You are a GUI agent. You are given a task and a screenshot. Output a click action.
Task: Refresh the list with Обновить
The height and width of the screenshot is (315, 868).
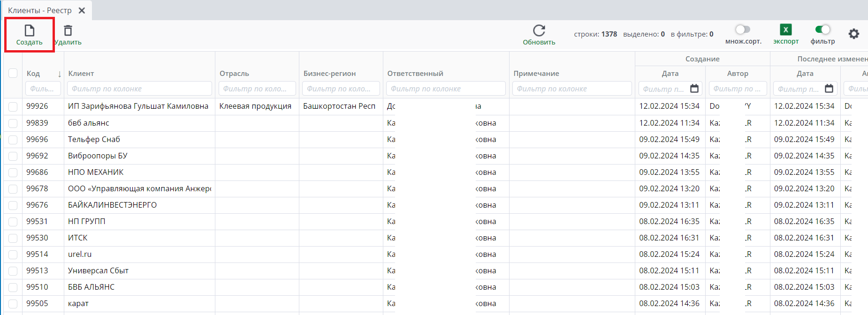point(539,31)
